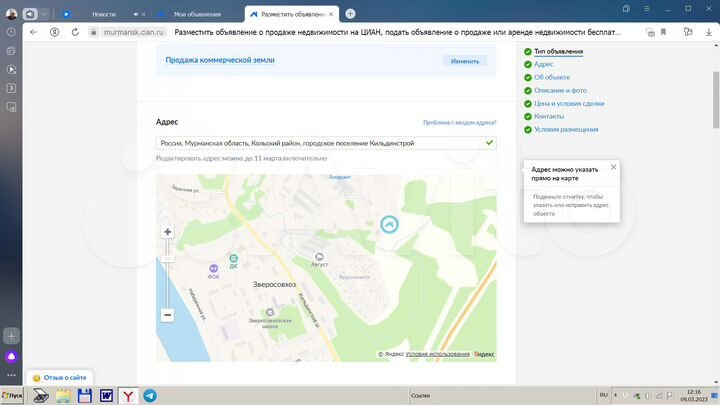The width and height of the screenshot is (720, 405).
Task: Click the ДК place icon on map
Action: [233, 259]
